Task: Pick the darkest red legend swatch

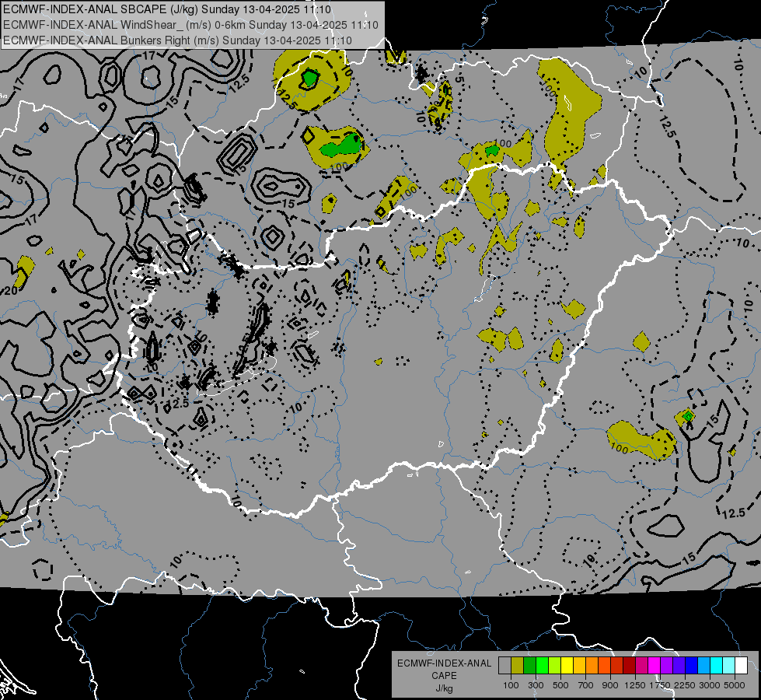Action: [629, 666]
